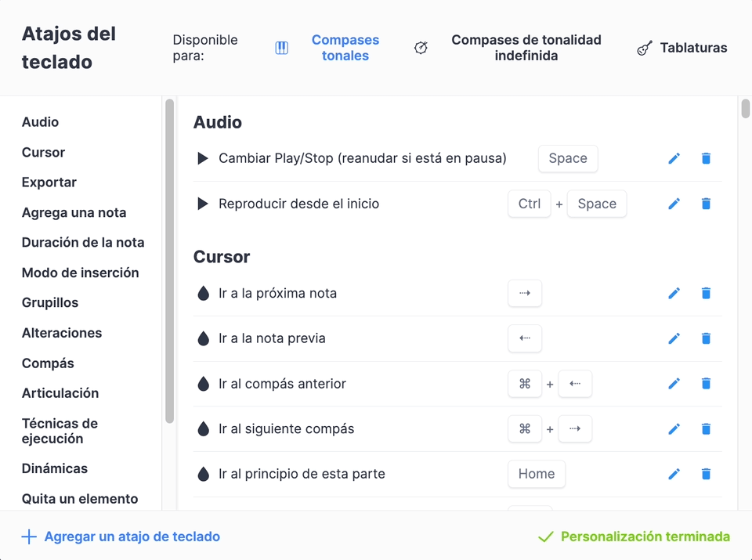Click the Home key badge
Viewport: 752px width, 560px height.
click(x=537, y=474)
